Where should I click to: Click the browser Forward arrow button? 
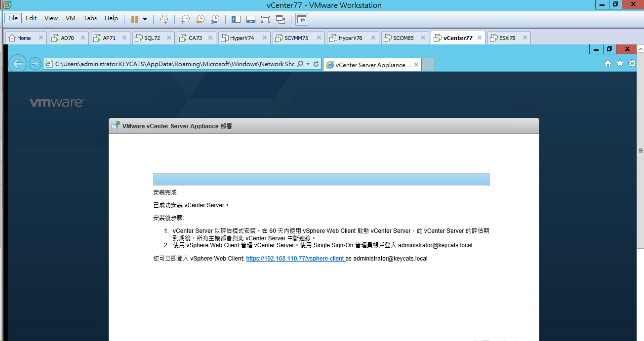point(35,64)
